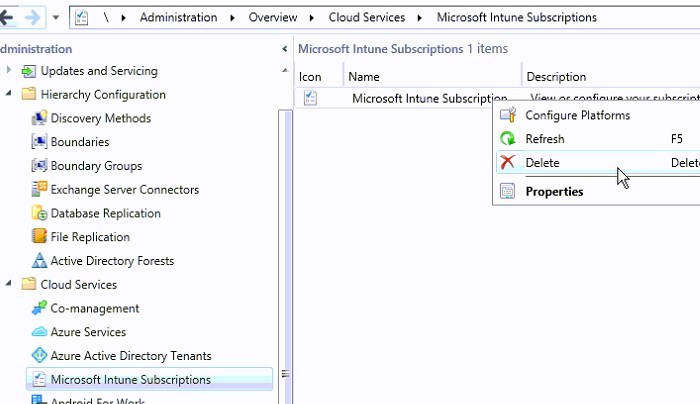This screenshot has width=700, height=404.
Task: Choose Properties in the context menu
Action: [598, 192]
